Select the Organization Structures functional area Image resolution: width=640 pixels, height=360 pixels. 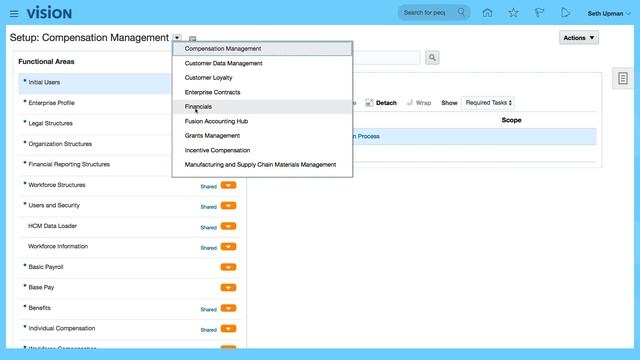click(60, 144)
